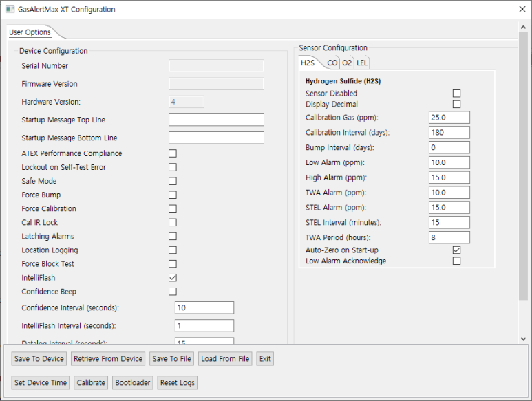Click the Calibrate button
532x401 pixels.
[x=91, y=382]
